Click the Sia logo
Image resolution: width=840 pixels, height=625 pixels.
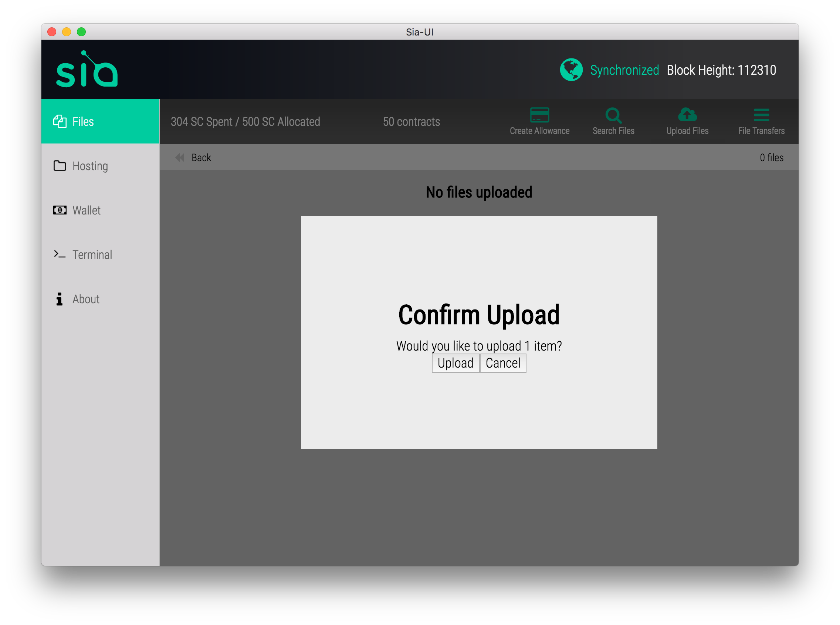(x=86, y=69)
